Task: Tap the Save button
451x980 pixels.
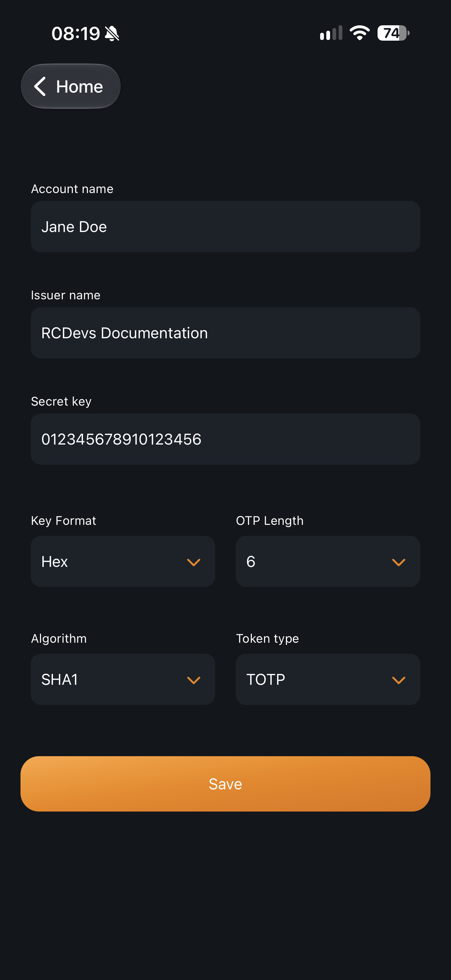Action: pos(225,784)
